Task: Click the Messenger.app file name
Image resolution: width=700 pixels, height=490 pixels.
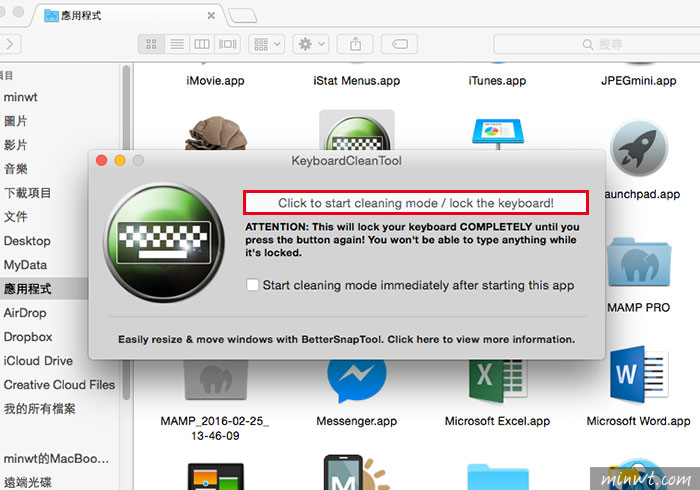Action: tap(356, 421)
